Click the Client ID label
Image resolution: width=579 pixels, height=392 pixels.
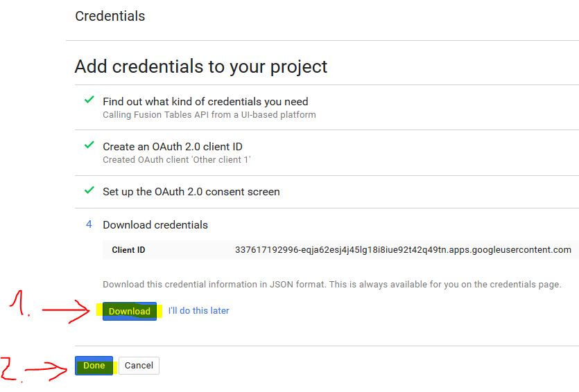[x=128, y=250]
